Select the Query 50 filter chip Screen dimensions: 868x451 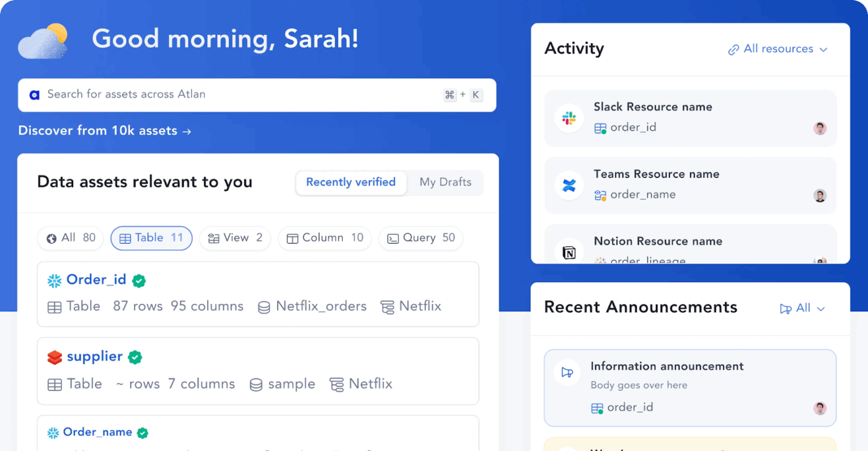pyautogui.click(x=420, y=238)
